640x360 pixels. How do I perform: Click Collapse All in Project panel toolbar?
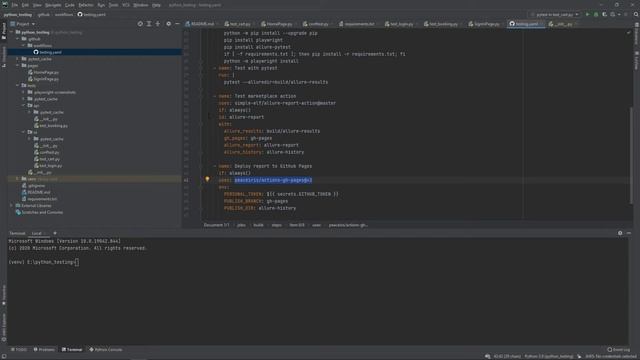(158, 24)
